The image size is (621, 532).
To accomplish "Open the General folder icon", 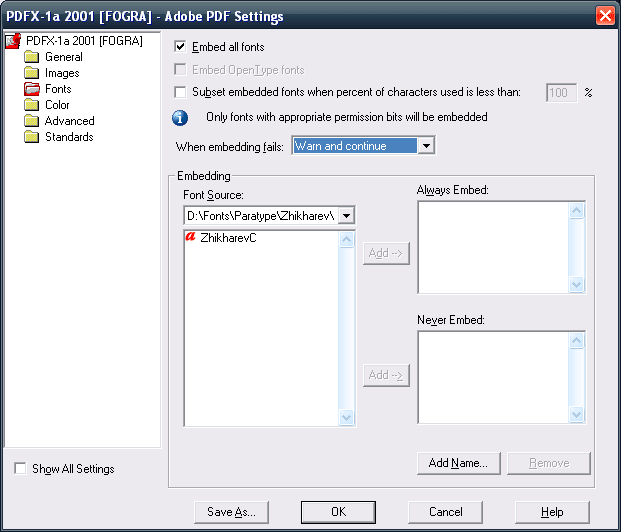I will point(32,57).
